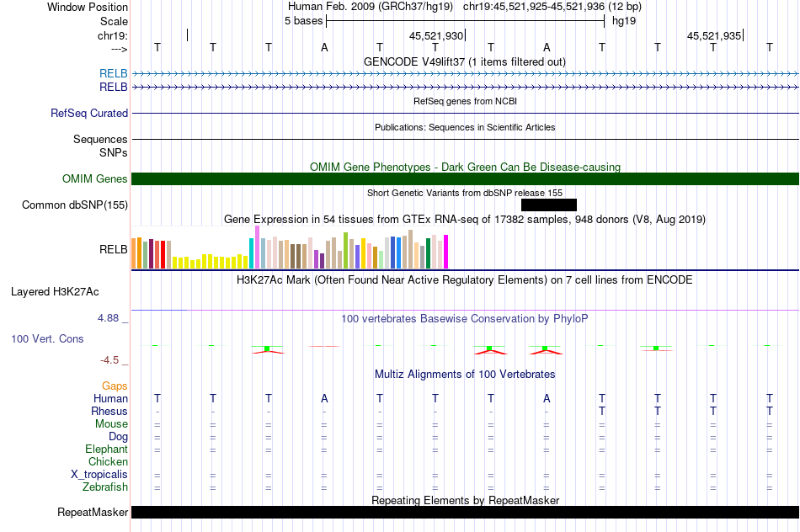Click the Scale label
Viewport: 800px width, 532px height.
(114, 21)
